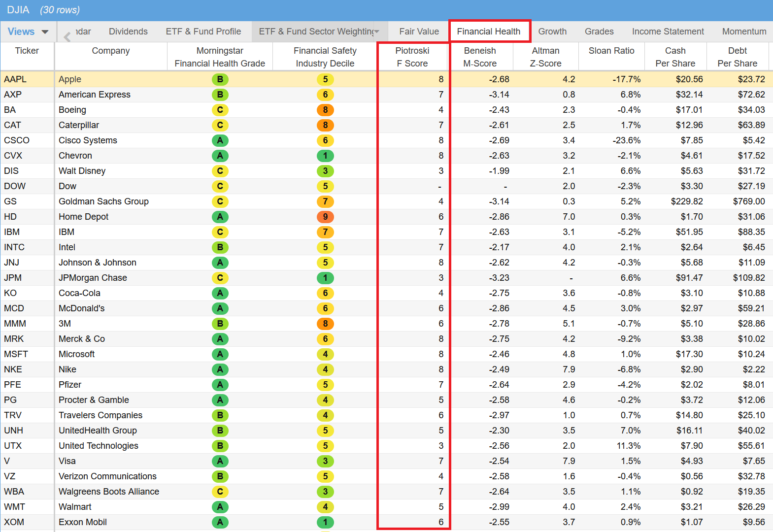Click Exxon Mobil's decile 1 badge
The width and height of the screenshot is (773, 532).
click(x=325, y=522)
